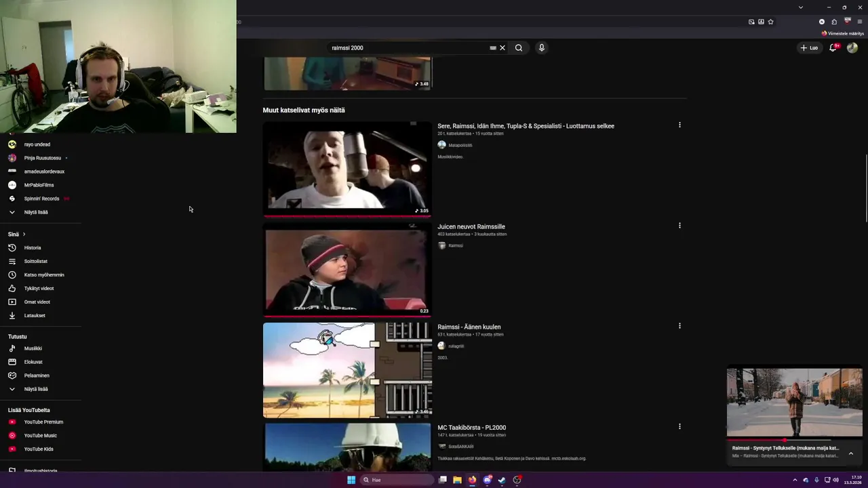
Task: Open YouTube Music link
Action: click(41, 435)
